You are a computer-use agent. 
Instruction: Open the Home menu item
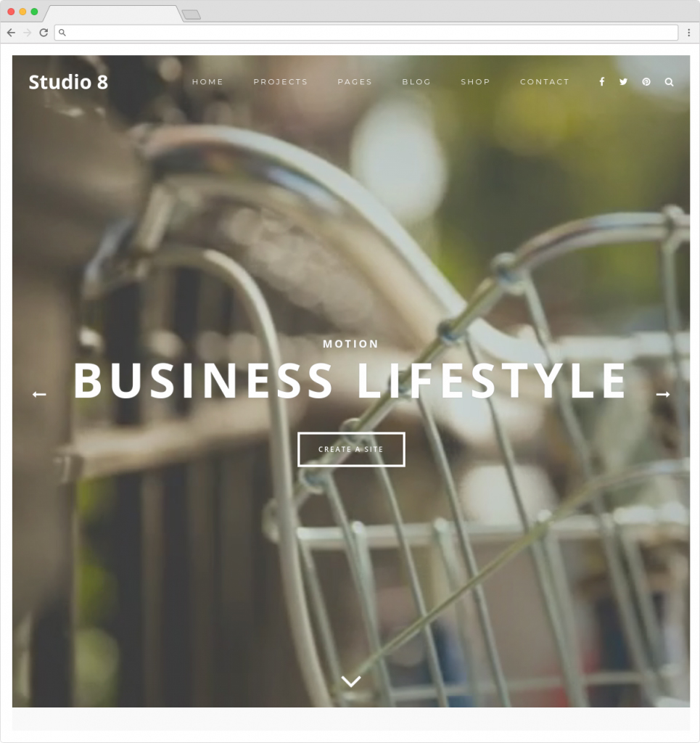point(207,81)
